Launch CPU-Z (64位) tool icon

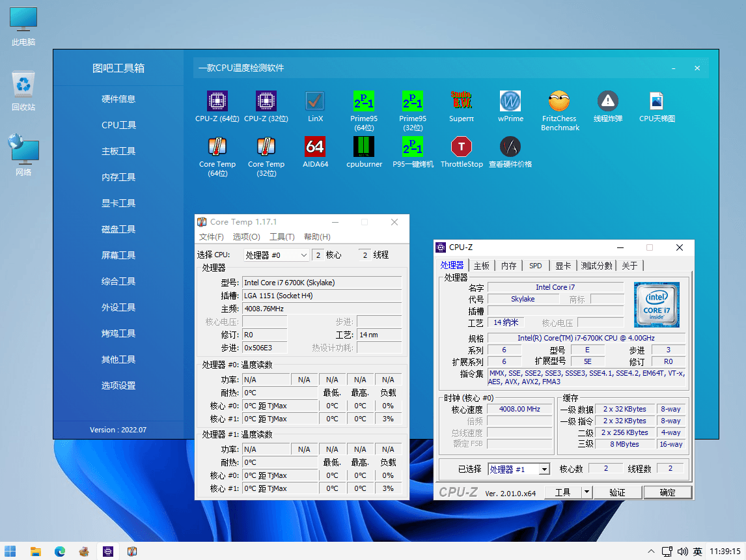217,101
